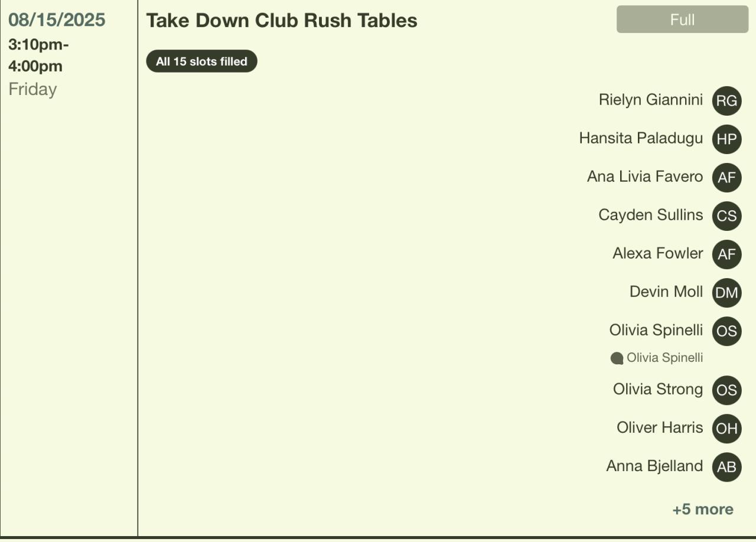Image resolution: width=756 pixels, height=542 pixels.
Task: Expand the +5 more volunteers list
Action: coord(703,510)
